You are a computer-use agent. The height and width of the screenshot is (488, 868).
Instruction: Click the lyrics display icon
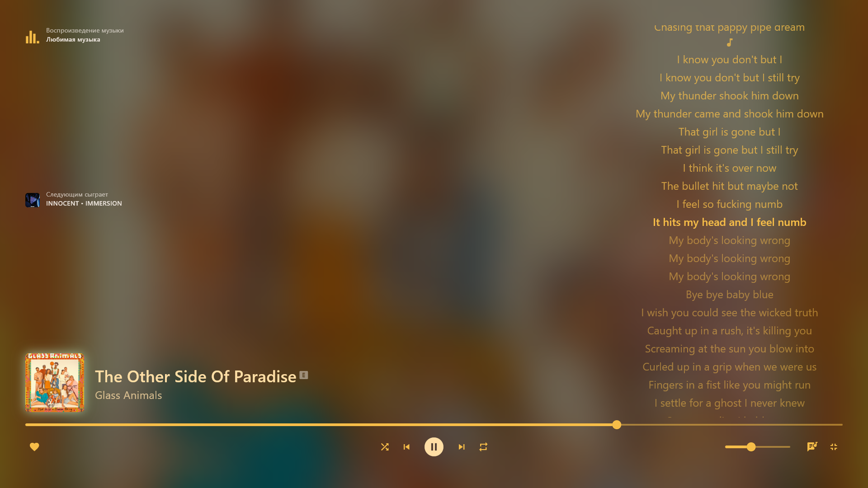click(812, 446)
